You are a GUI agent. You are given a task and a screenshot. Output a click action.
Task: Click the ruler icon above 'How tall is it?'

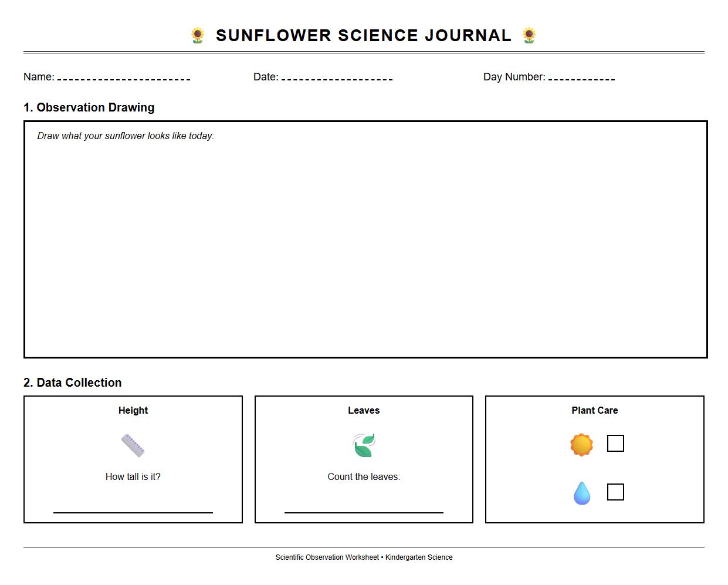pyautogui.click(x=133, y=444)
